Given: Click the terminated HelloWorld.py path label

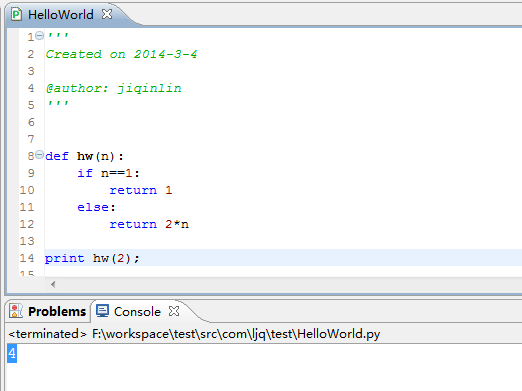Looking at the screenshot, I should click(x=194, y=334).
